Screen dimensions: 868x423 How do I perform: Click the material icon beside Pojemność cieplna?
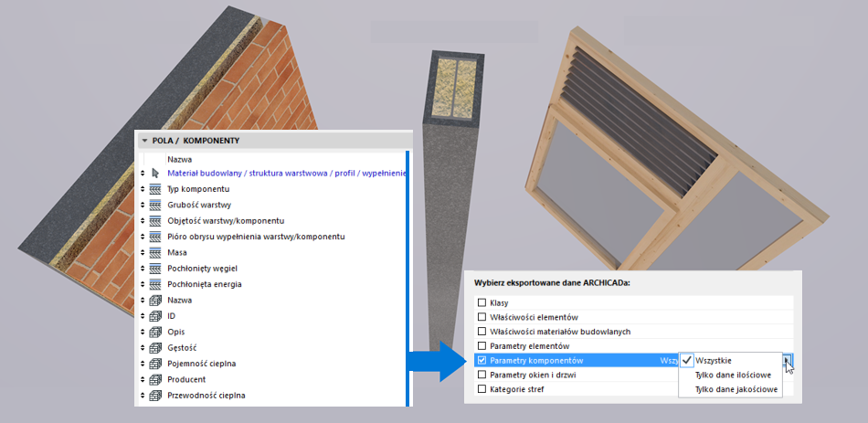click(x=155, y=364)
